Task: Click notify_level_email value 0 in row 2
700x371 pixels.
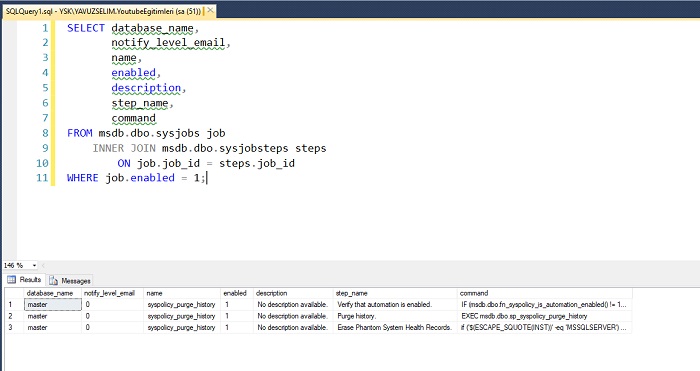Action: 112,316
